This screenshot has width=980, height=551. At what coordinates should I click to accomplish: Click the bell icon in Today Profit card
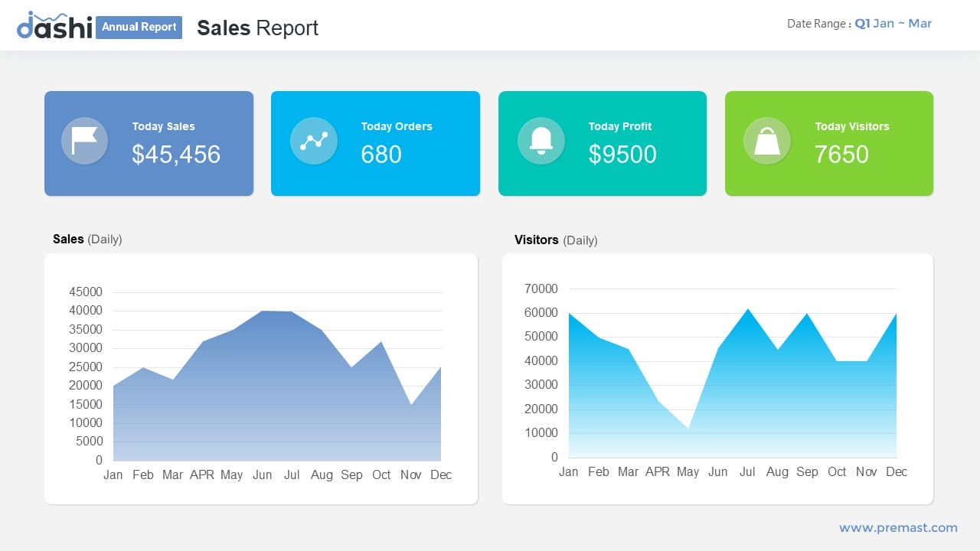tap(541, 140)
